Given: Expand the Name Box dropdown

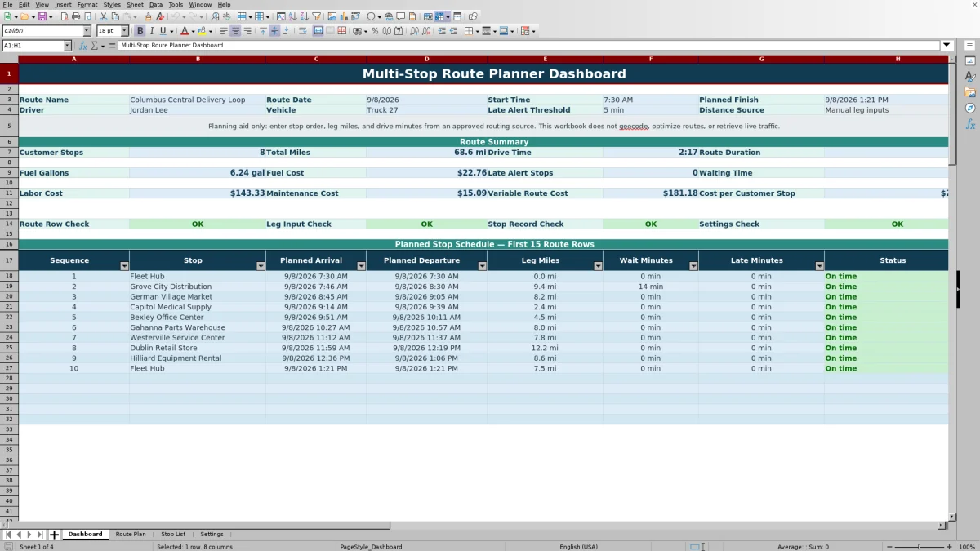Looking at the screenshot, I should coord(68,46).
